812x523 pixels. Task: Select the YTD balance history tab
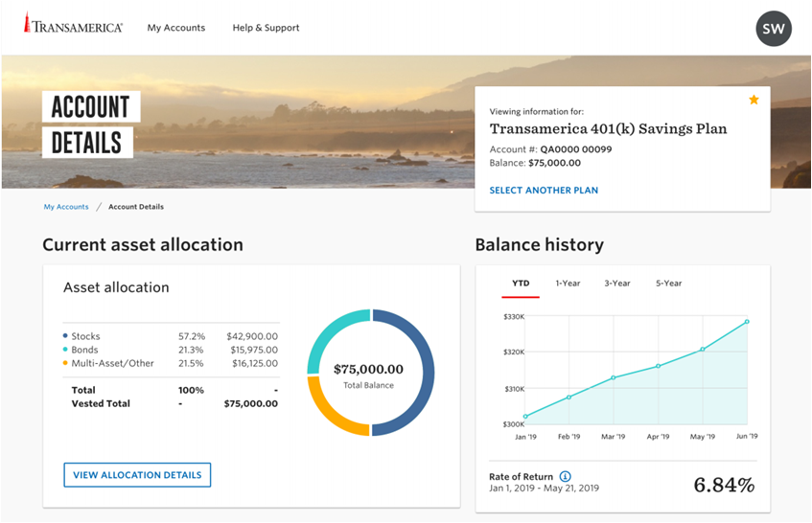[x=520, y=284]
